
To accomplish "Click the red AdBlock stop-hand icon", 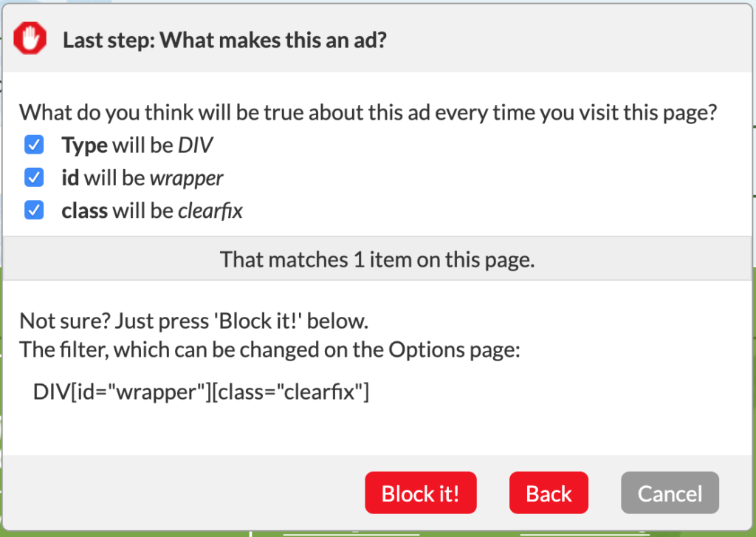I will (30, 38).
